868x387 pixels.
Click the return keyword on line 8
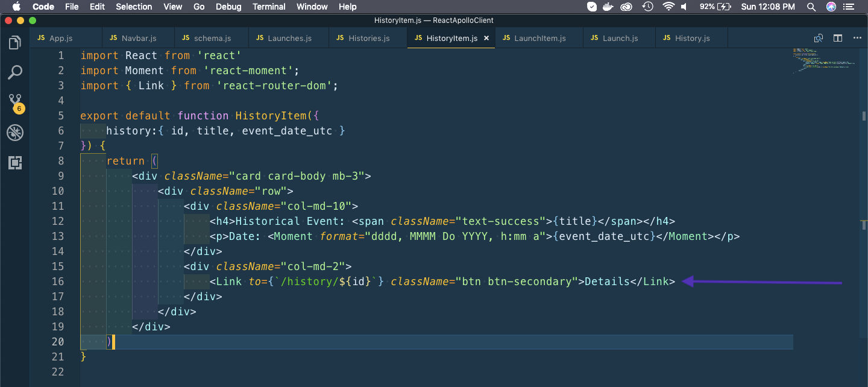(x=125, y=161)
